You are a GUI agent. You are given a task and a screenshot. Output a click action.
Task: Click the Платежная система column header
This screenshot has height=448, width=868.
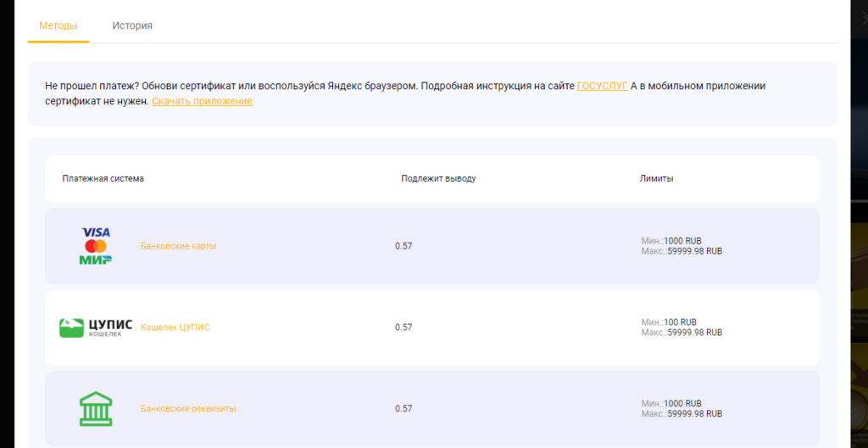[x=103, y=179]
